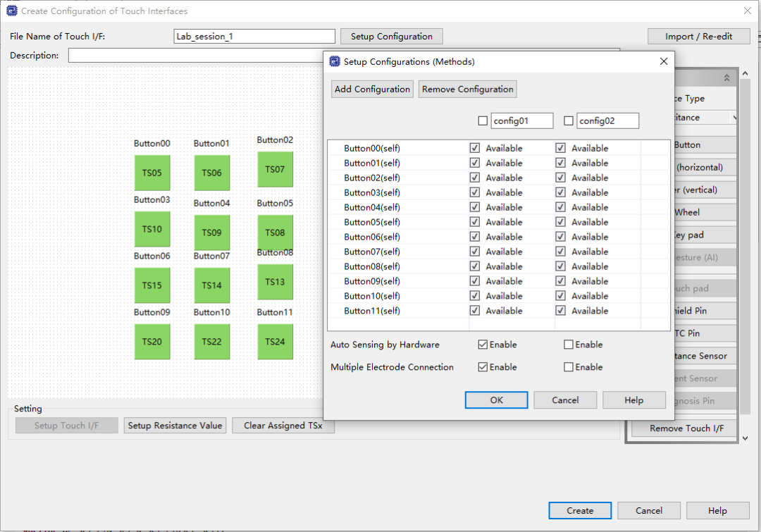Add a TC Pin element
761x532 pixels.
click(705, 333)
